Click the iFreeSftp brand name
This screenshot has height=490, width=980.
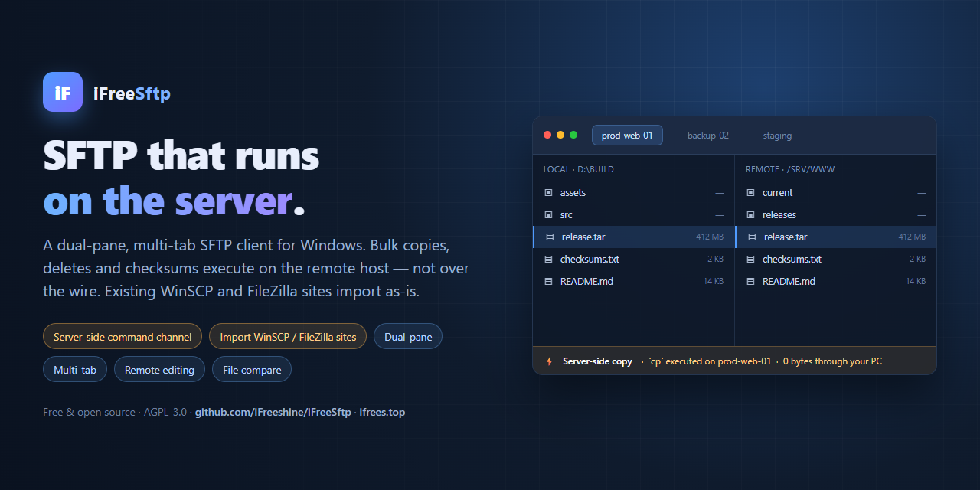coord(132,93)
